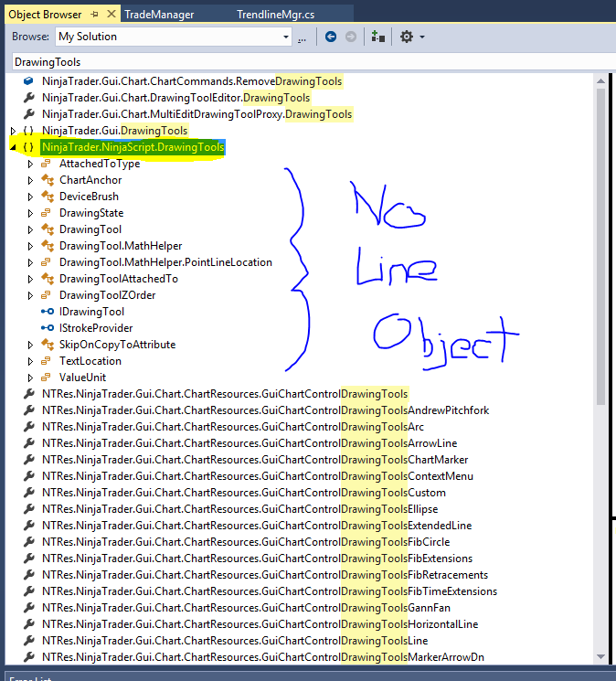Open the Browse My Solution combo box
The image size is (616, 681).
click(x=174, y=37)
